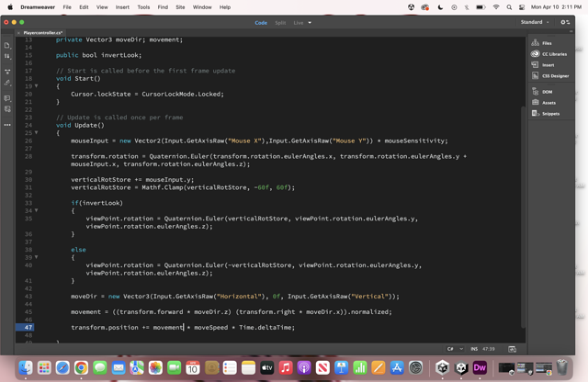The image size is (588, 382).
Task: Click the battery icon in menu bar
Action: 481,7
